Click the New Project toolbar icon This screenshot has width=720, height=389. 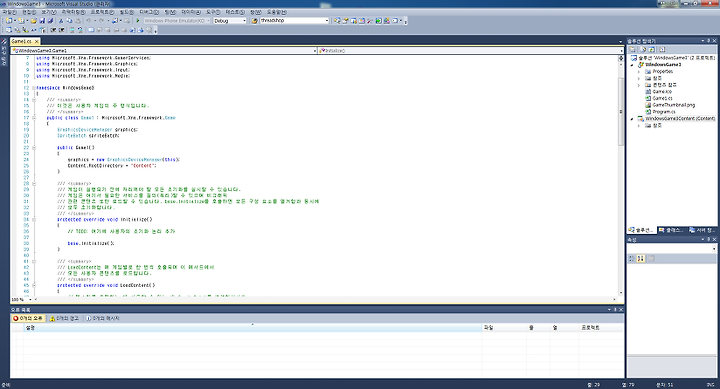pos(9,21)
